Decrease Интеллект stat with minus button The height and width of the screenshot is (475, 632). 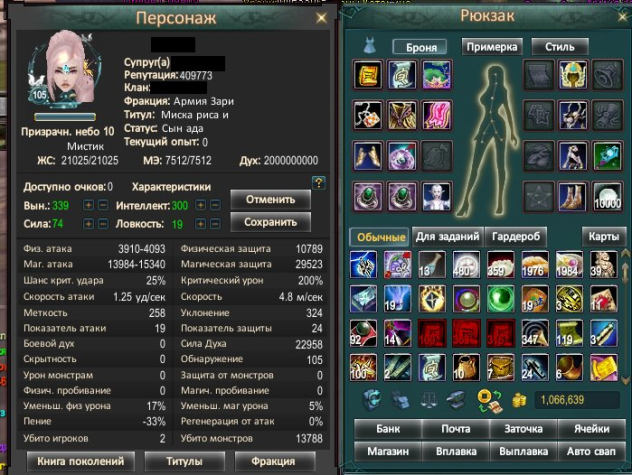pos(216,205)
